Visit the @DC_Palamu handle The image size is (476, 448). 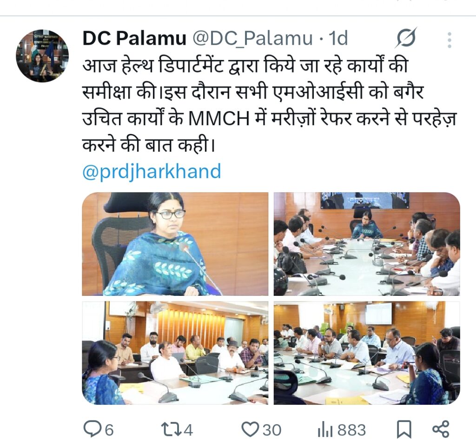click(x=252, y=38)
